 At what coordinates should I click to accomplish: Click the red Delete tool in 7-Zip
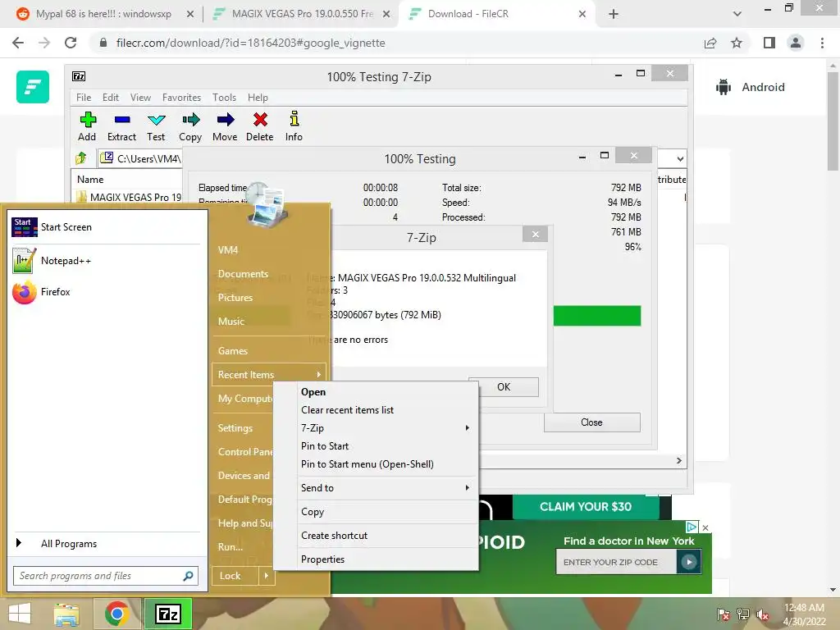(260, 127)
